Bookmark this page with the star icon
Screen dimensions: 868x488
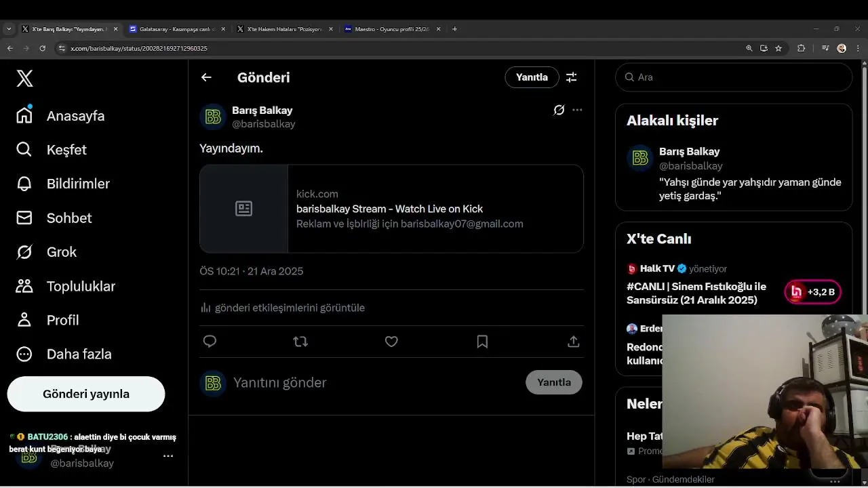[778, 48]
